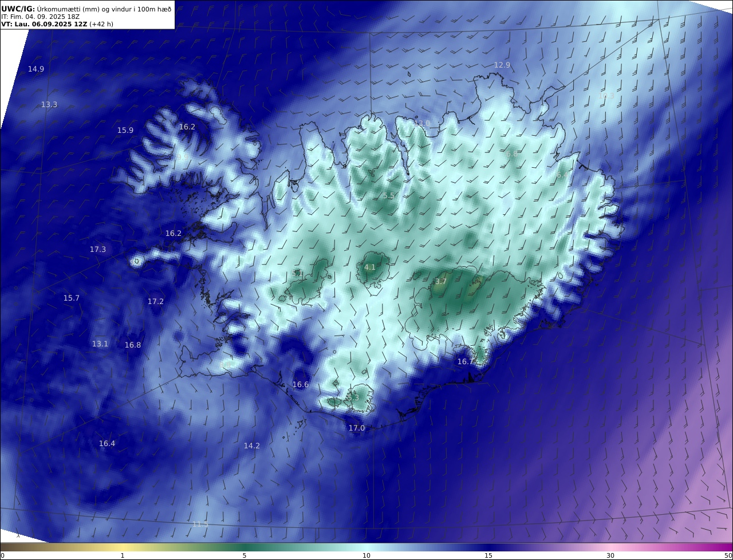Click the 15.7 value on the map
The image size is (733, 560).
(x=72, y=298)
